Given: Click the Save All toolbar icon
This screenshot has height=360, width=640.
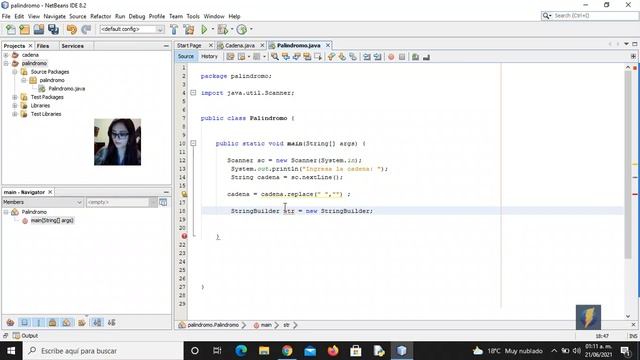Looking at the screenshot, I should click(x=53, y=29).
